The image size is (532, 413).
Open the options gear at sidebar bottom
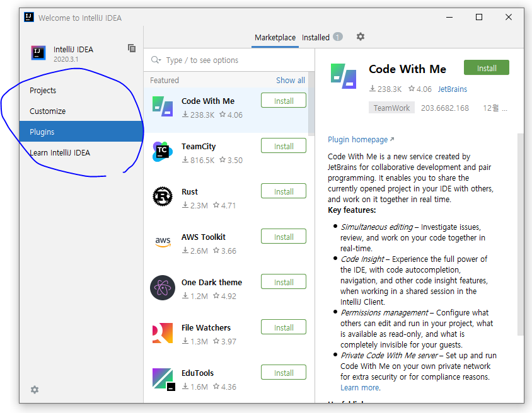coord(35,390)
